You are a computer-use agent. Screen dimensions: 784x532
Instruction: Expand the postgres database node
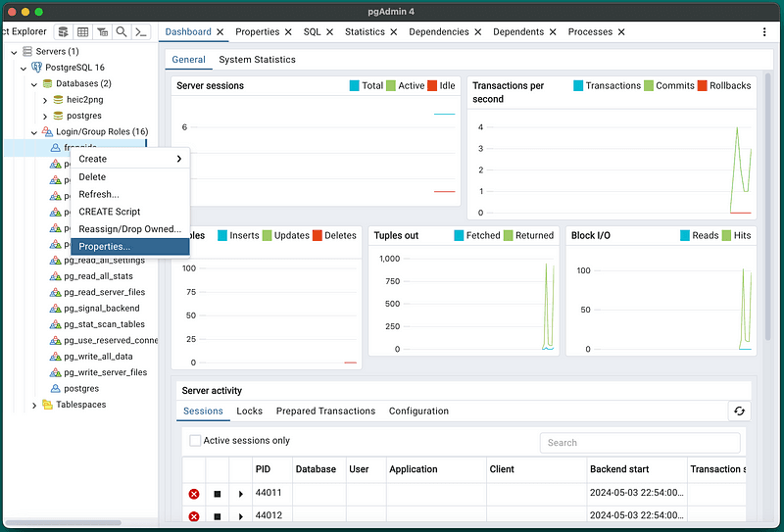pos(45,116)
